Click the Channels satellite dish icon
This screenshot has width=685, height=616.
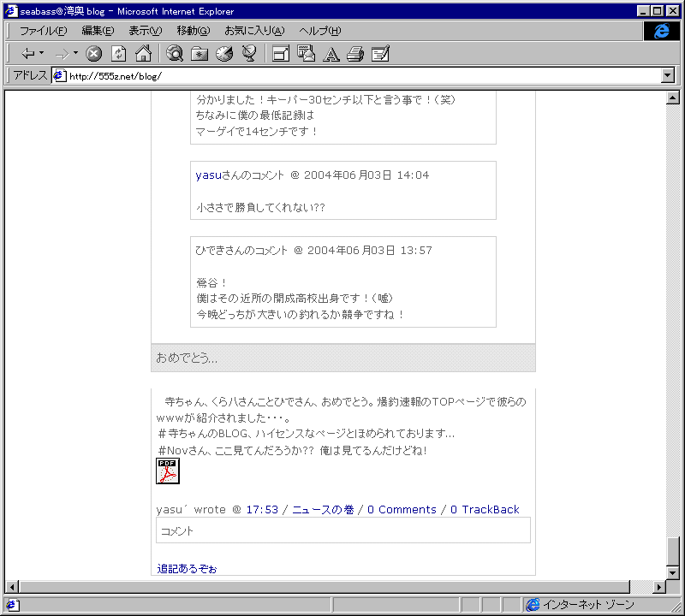pos(249,54)
